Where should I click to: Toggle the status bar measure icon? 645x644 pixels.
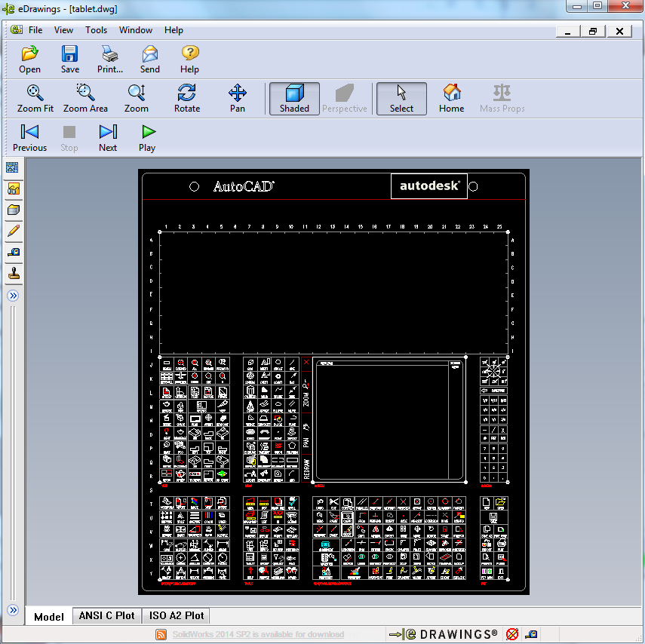533,634
